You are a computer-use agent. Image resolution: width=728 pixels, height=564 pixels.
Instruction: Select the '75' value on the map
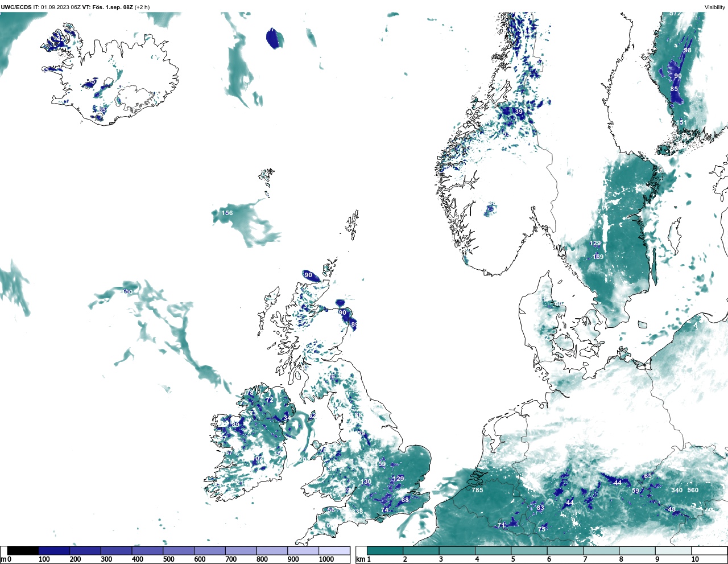pos(541,529)
